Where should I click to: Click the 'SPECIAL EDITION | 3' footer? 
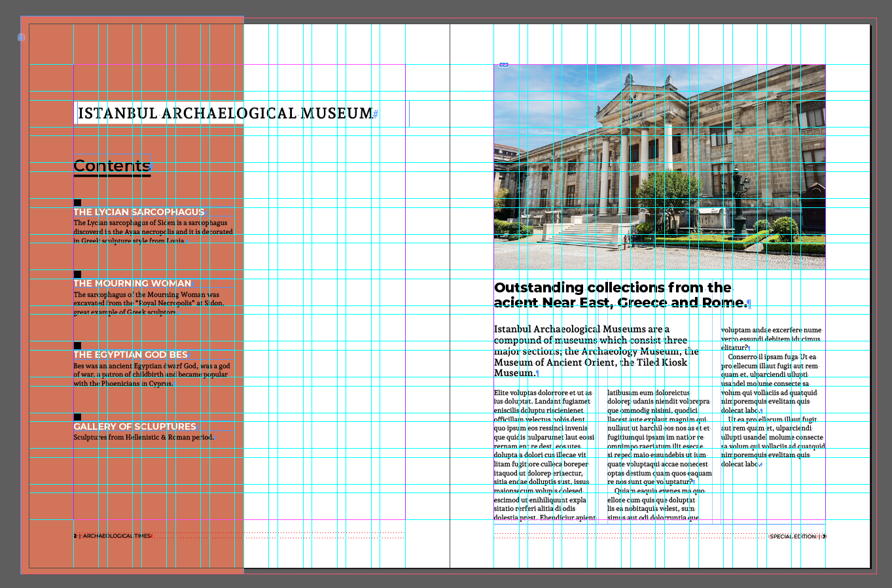tap(797, 536)
